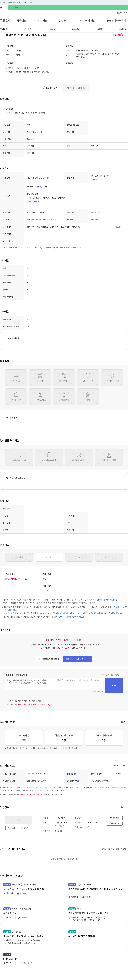Select 면접 interview method tile
The height and width of the screenshot is (980, 128).
pyautogui.click(x=49, y=557)
